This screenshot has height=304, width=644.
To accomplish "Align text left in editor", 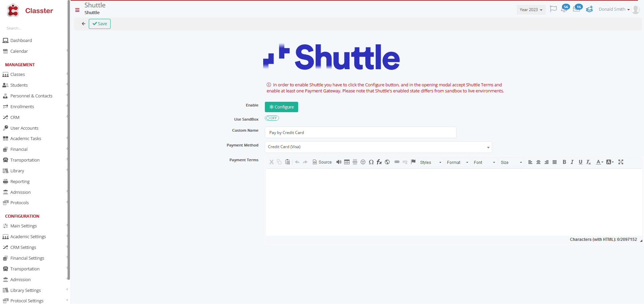I will tap(530, 162).
